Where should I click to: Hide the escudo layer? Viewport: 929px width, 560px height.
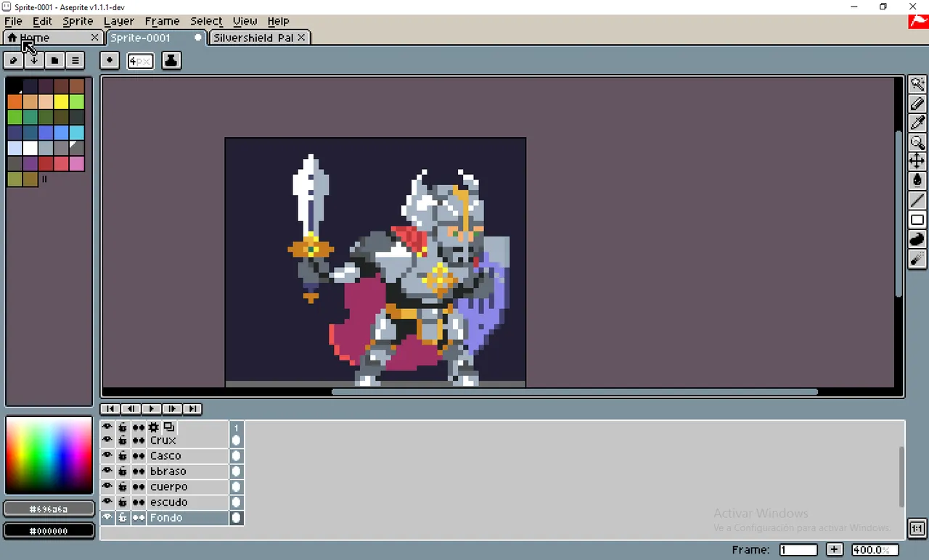click(x=107, y=502)
